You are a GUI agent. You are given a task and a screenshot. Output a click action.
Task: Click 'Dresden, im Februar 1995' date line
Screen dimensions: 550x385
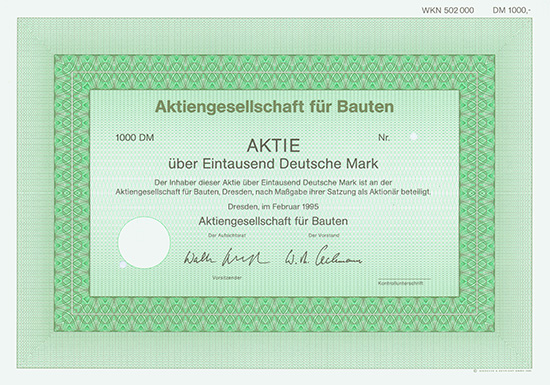click(273, 207)
